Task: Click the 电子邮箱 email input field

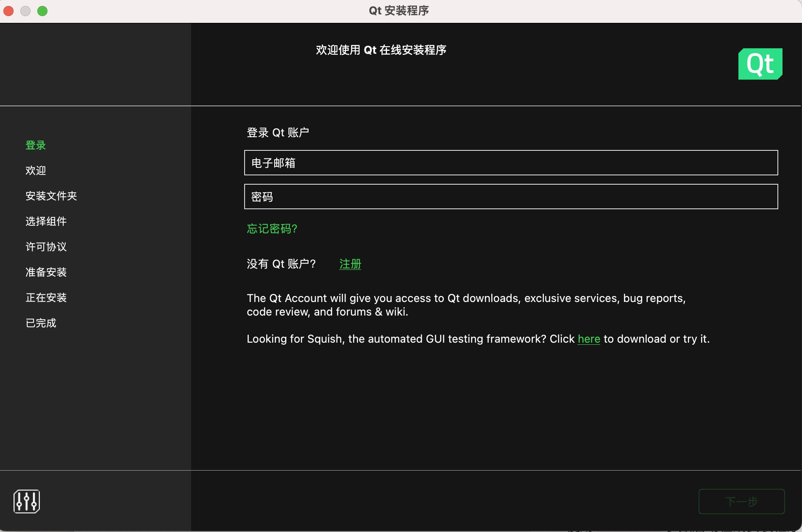Action: (x=511, y=163)
